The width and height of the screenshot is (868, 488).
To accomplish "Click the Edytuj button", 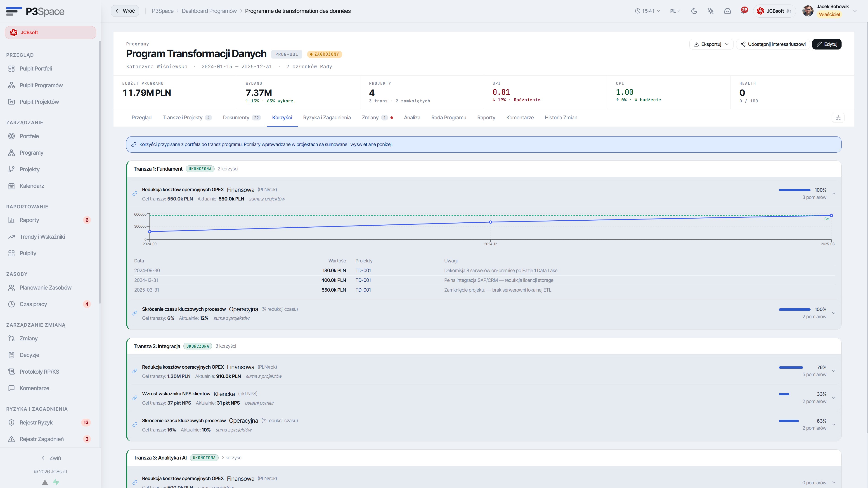I will coord(827,44).
